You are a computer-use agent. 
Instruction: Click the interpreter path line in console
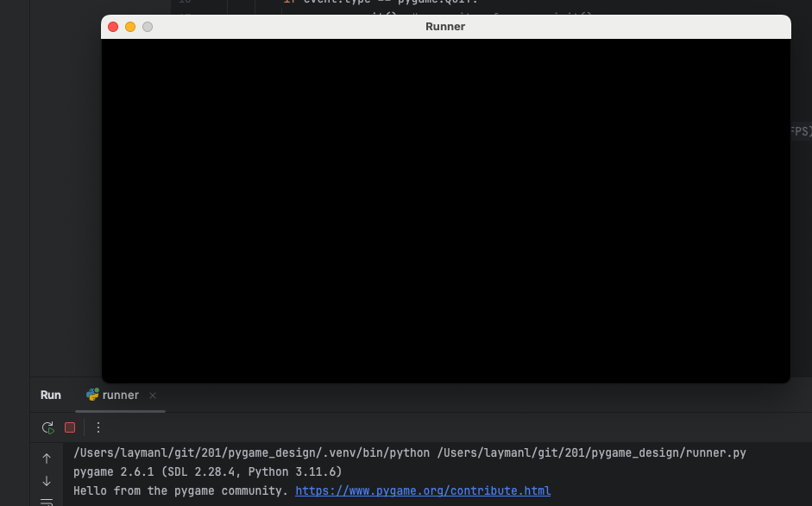coord(410,452)
